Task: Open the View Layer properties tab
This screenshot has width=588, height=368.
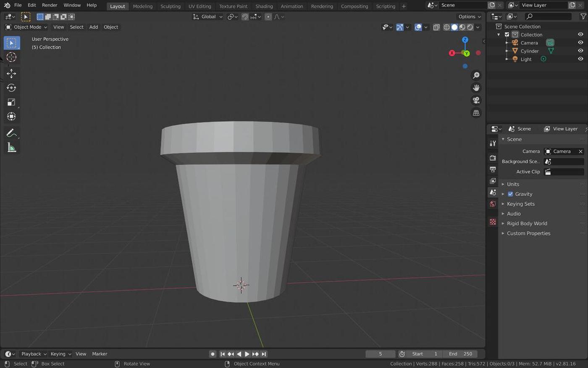Action: tap(493, 181)
